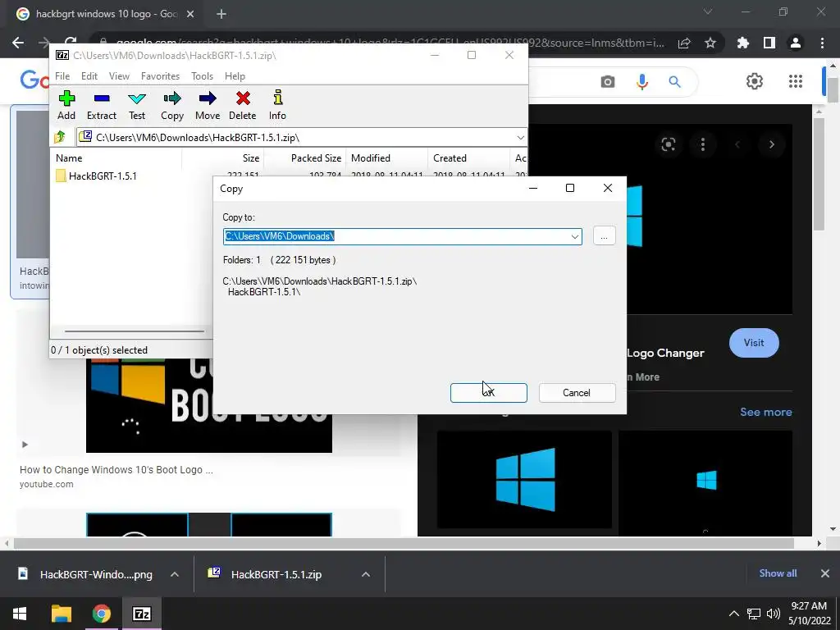Show hidden system tray icons chevron
This screenshot has width=840, height=630.
(x=734, y=614)
